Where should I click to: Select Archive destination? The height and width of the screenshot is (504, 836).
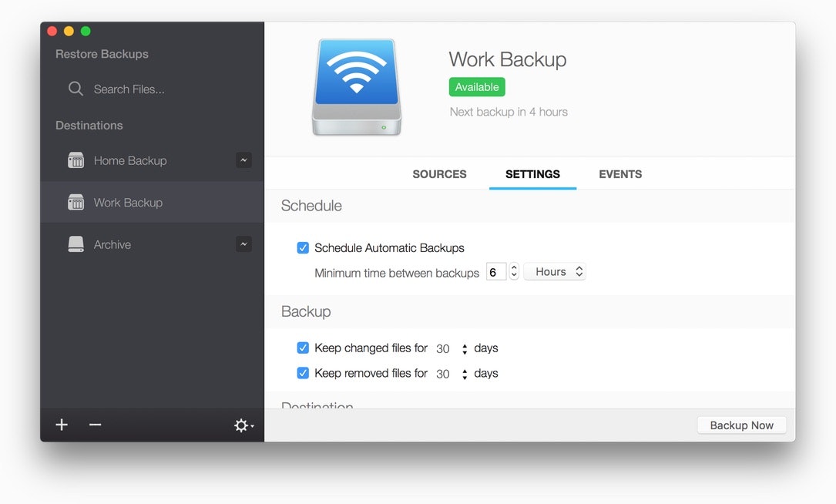coord(152,244)
